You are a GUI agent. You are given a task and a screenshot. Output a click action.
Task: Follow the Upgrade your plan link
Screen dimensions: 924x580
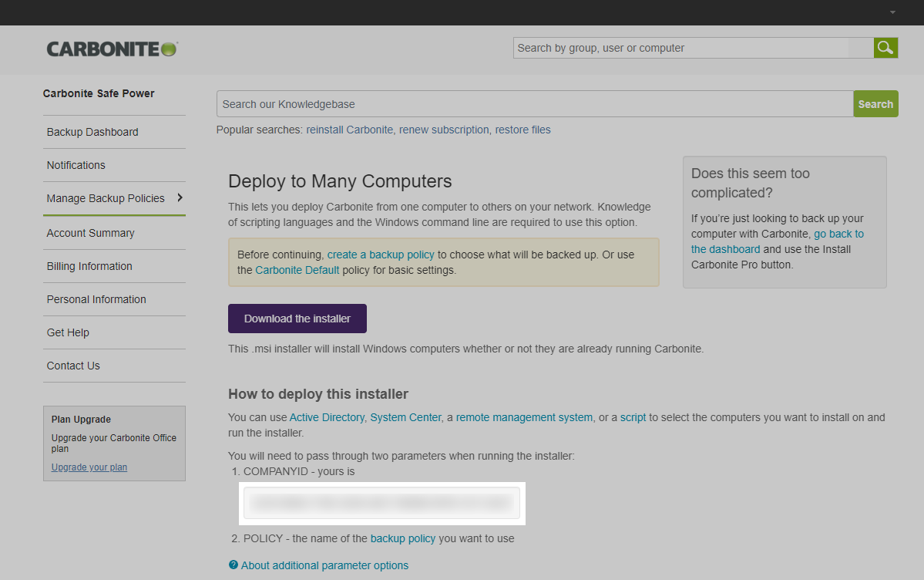[89, 467]
